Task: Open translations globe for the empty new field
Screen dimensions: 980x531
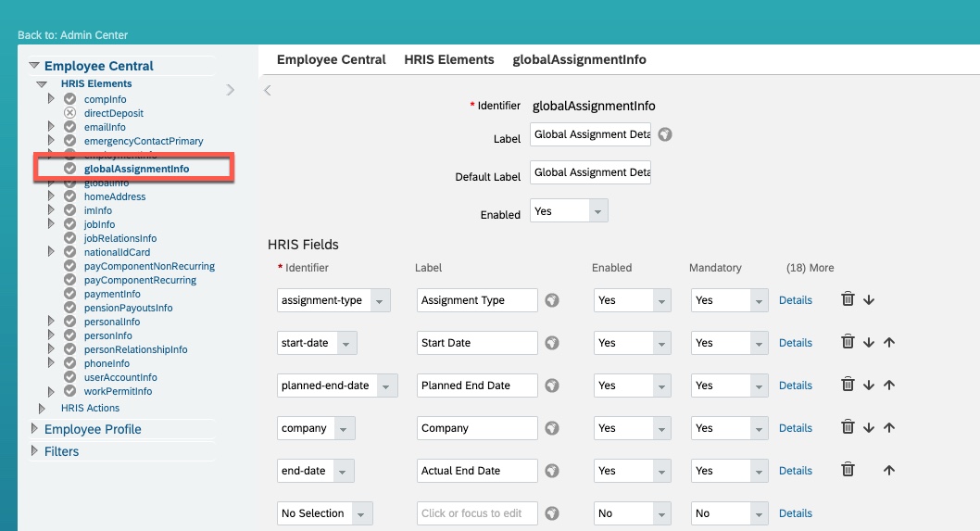Action: [x=552, y=513]
